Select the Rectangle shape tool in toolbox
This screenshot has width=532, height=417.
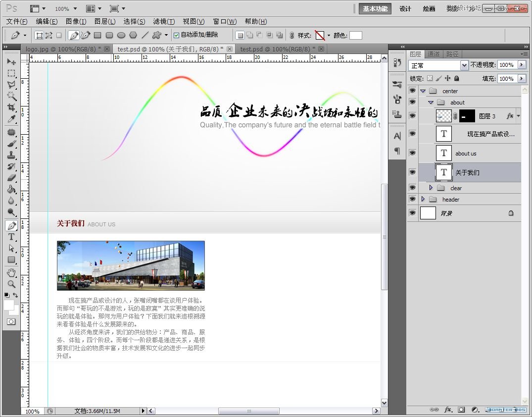click(x=11, y=260)
